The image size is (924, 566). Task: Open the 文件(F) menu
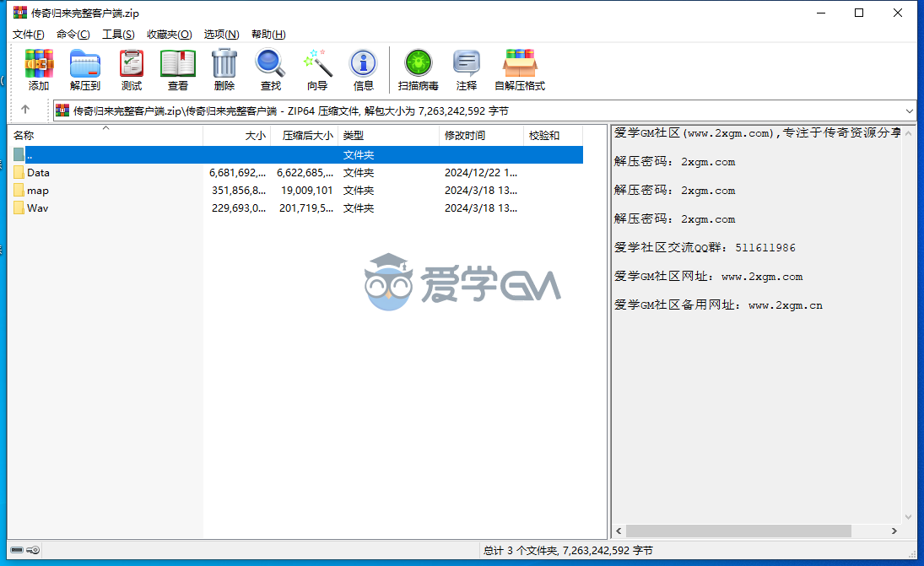(x=29, y=34)
